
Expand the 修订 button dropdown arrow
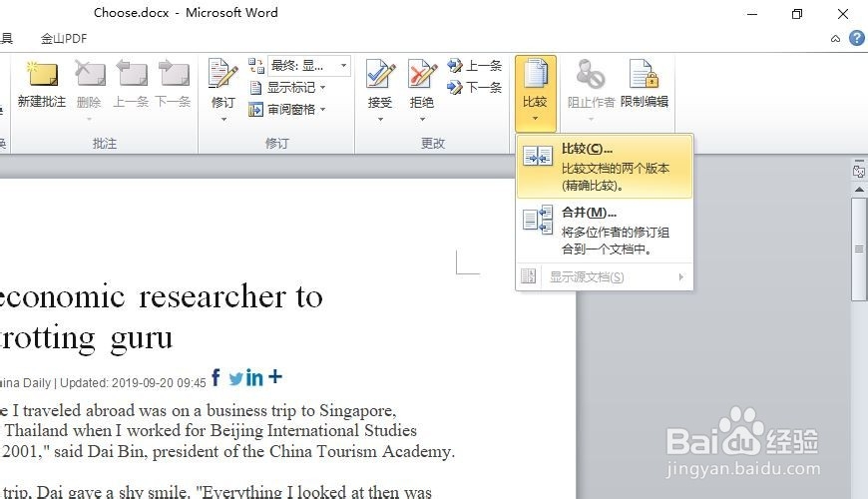[x=223, y=119]
